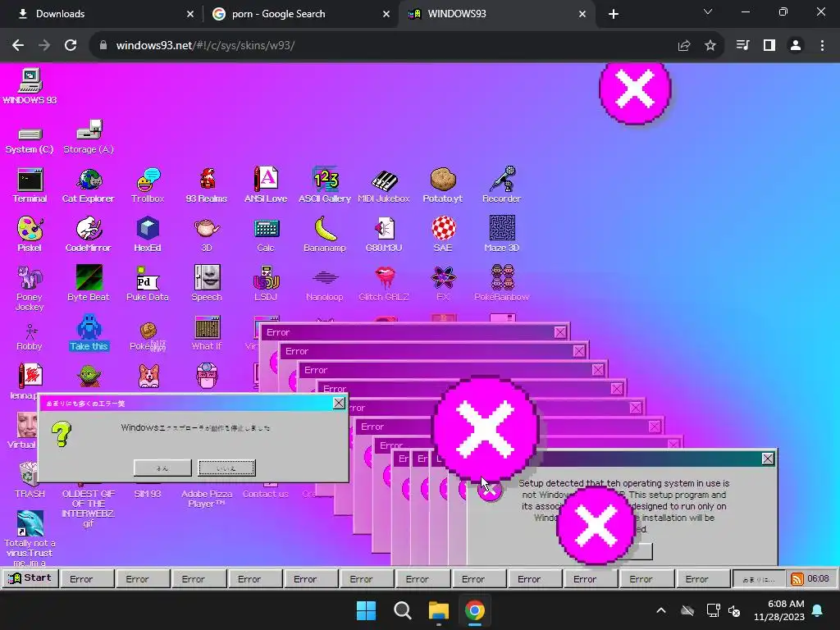Open CodeMirror editor icon

pos(89,235)
